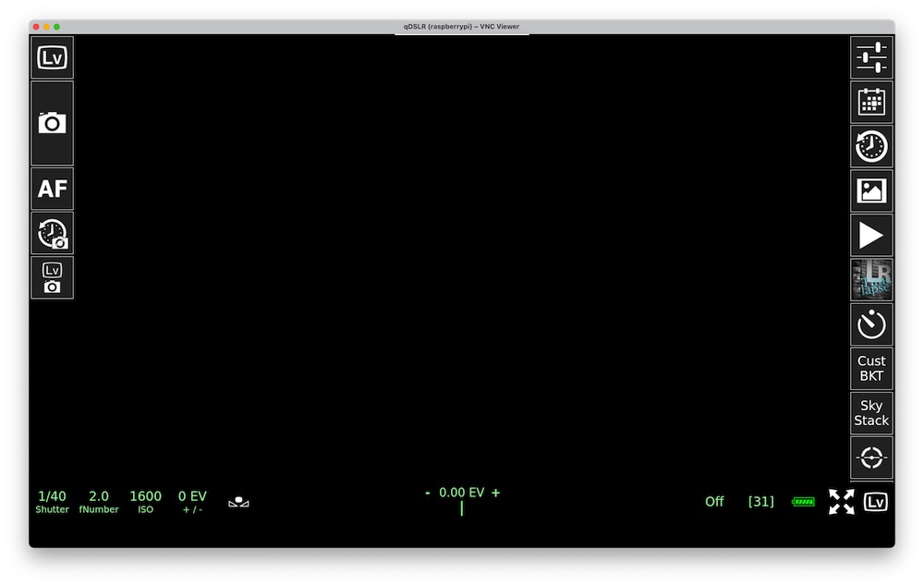The height and width of the screenshot is (586, 924).
Task: Open the time-lapse camera tool
Action: (x=52, y=233)
